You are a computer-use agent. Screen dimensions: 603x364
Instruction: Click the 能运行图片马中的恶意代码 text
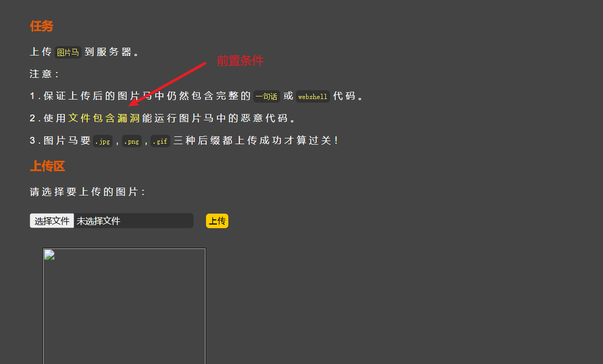click(x=219, y=118)
